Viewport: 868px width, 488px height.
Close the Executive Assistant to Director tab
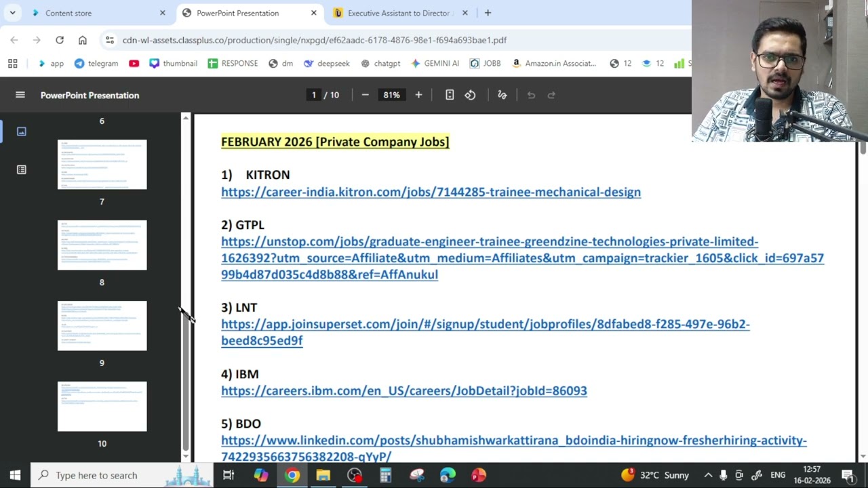(x=465, y=13)
